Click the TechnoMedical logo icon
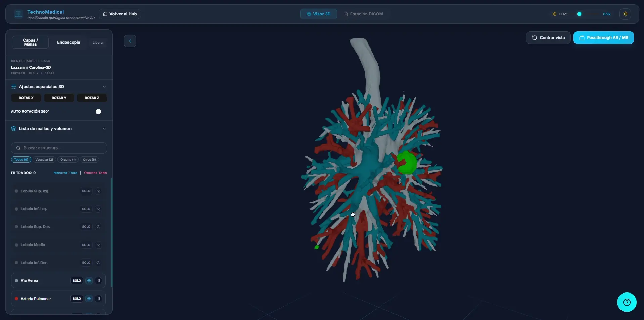 click(18, 14)
